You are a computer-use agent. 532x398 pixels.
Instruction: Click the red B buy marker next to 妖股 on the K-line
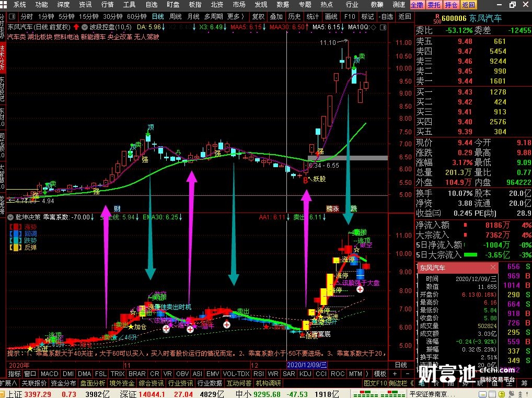click(305, 180)
